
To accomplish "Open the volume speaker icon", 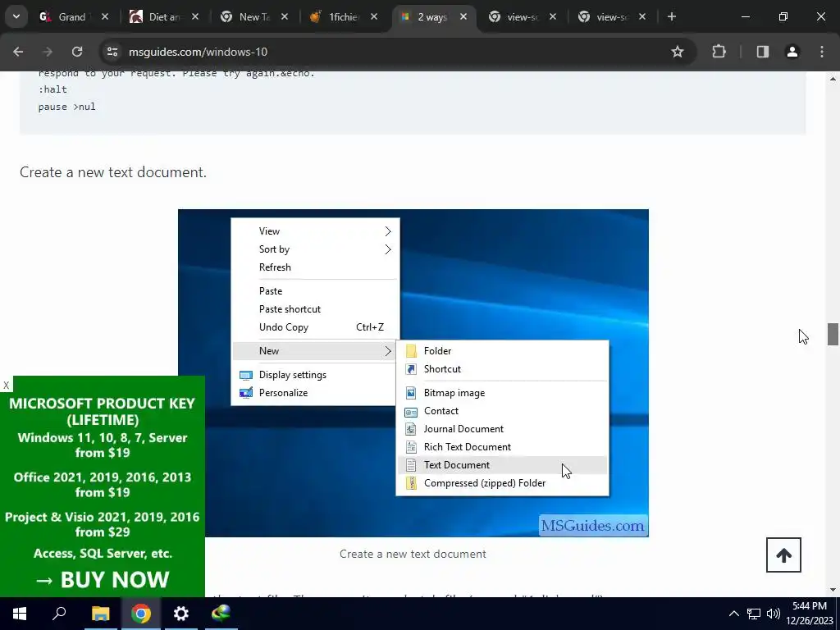I will (x=773, y=614).
